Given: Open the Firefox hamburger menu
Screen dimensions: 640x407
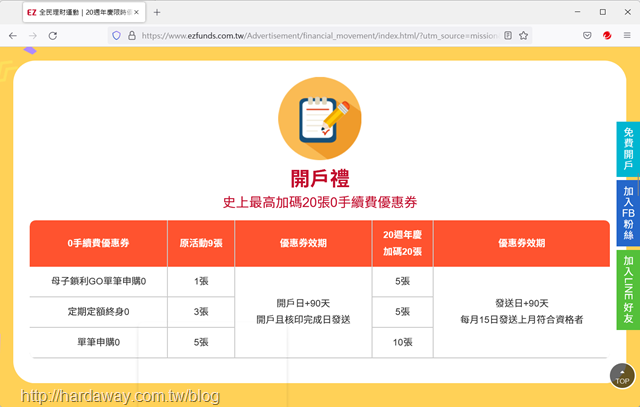Looking at the screenshot, I should pos(627,36).
